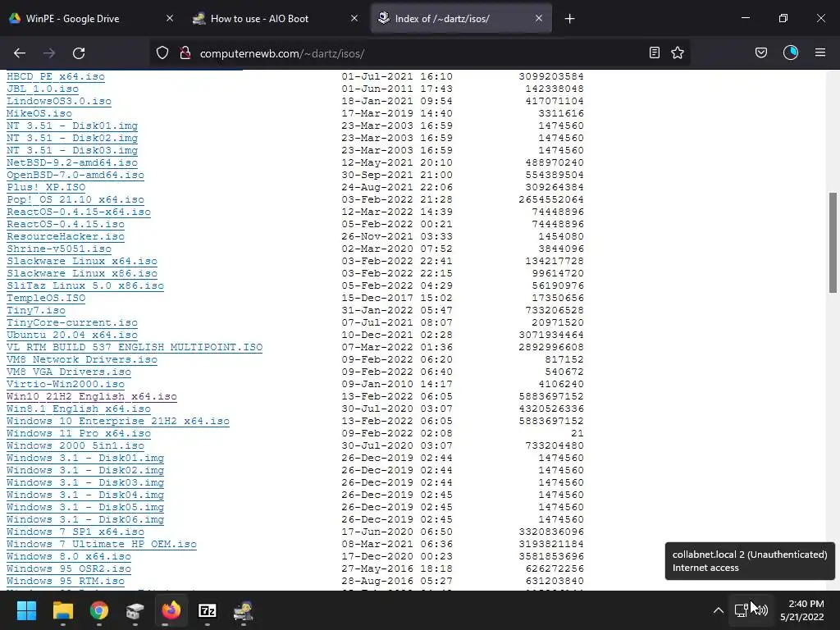Click Windows_95_RTM.iso link
Image resolution: width=840 pixels, height=630 pixels.
66,582
